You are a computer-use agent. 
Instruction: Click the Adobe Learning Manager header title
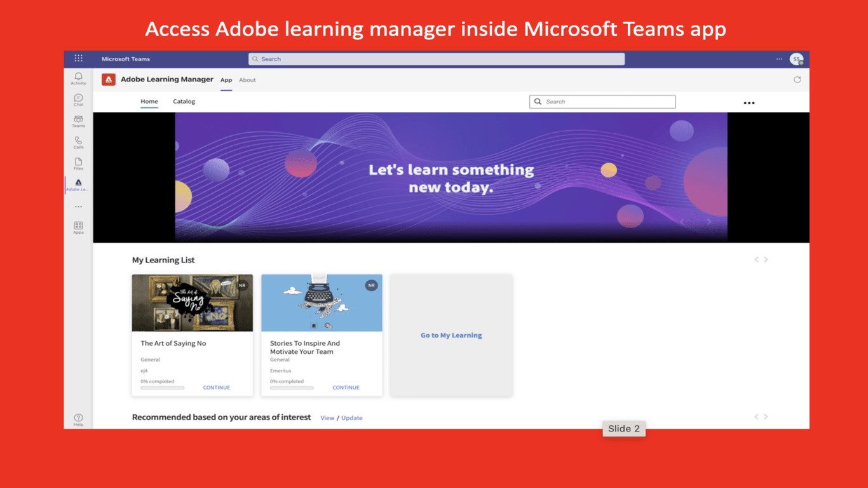click(167, 79)
